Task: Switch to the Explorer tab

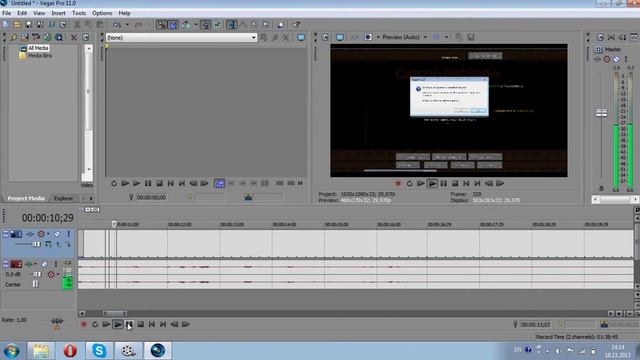Action: point(64,198)
